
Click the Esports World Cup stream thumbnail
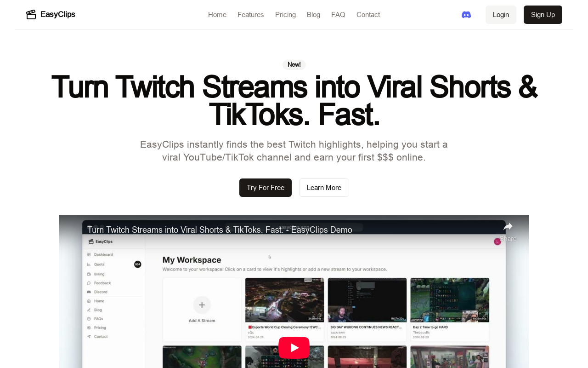click(284, 299)
